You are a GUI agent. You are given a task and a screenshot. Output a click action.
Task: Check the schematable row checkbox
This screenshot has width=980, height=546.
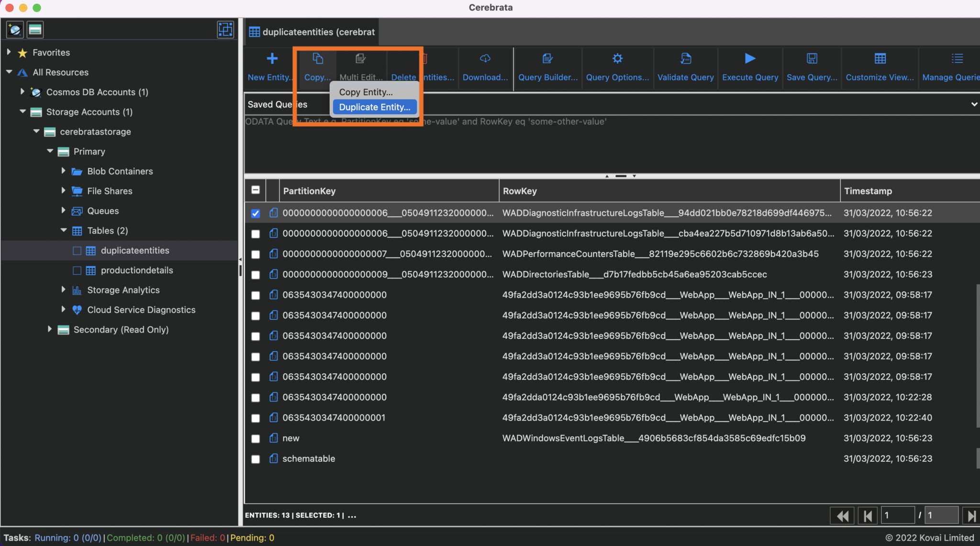[256, 458]
